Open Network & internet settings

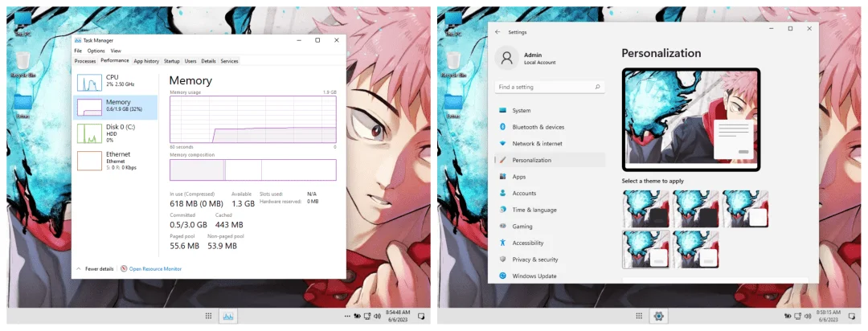tap(550, 143)
